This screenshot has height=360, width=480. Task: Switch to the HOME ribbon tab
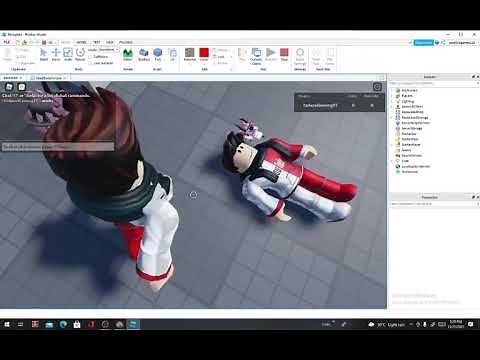pyautogui.click(x=65, y=42)
